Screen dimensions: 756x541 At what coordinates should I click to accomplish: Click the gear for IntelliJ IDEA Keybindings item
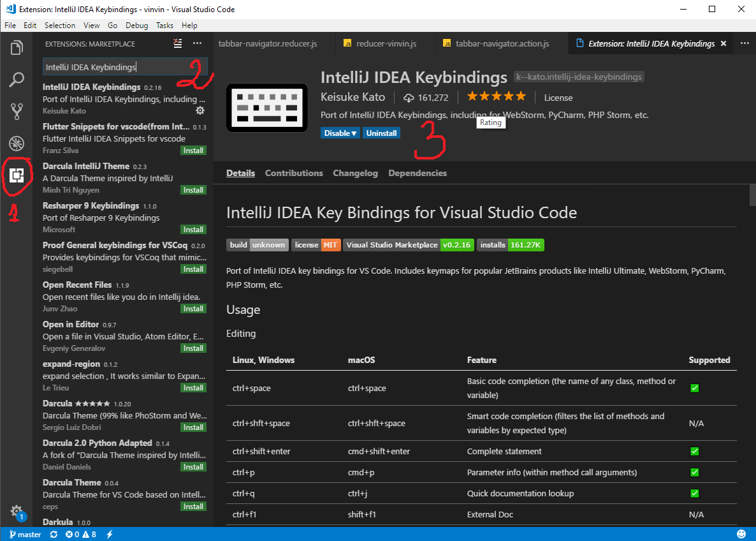coord(200,110)
